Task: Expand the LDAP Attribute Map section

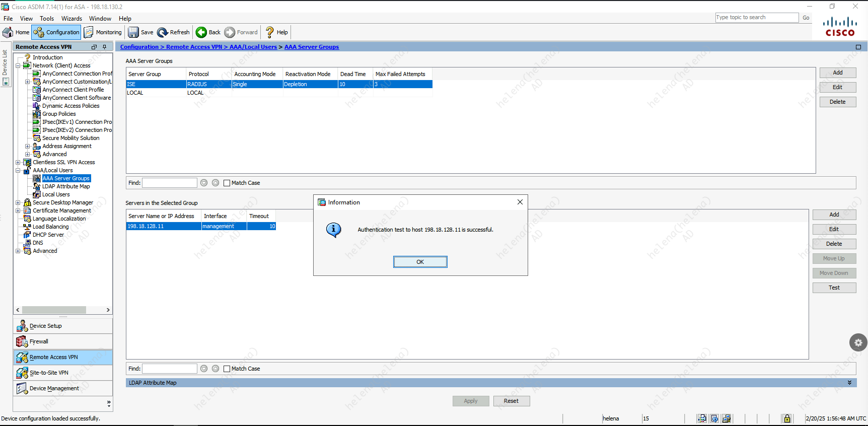Action: (849, 383)
